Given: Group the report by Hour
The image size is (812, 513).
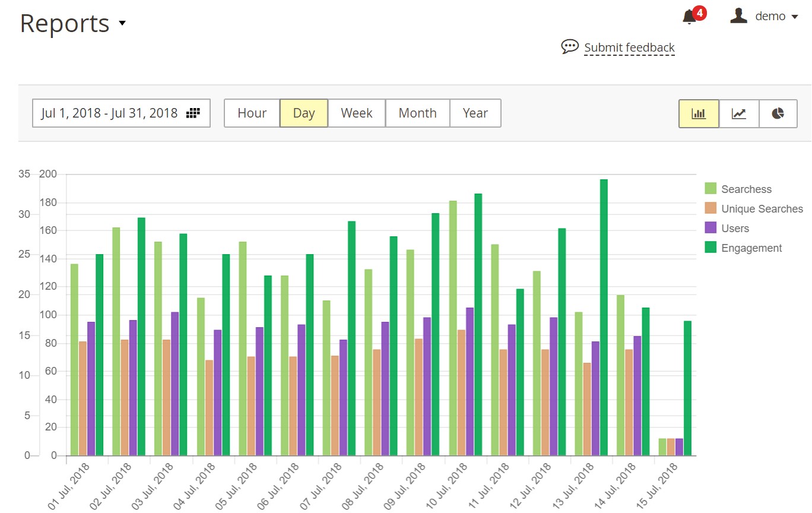Looking at the screenshot, I should [252, 113].
